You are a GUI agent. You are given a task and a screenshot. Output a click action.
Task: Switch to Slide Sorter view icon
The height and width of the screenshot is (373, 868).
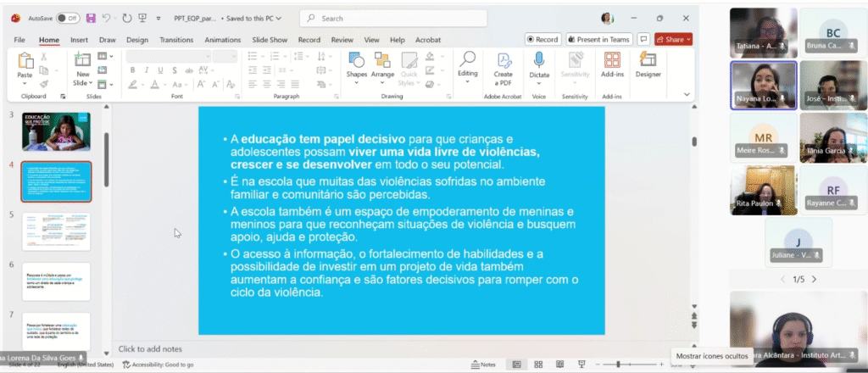[537, 365]
